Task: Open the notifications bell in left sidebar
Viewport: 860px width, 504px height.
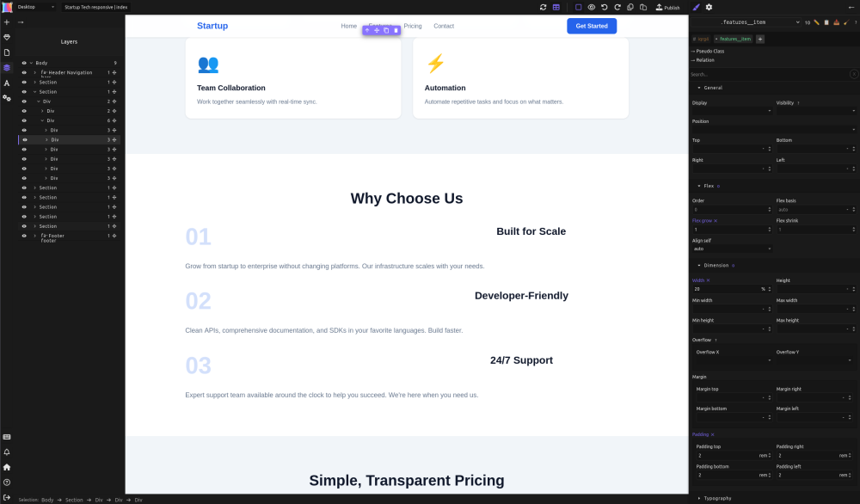Action: pos(7,452)
